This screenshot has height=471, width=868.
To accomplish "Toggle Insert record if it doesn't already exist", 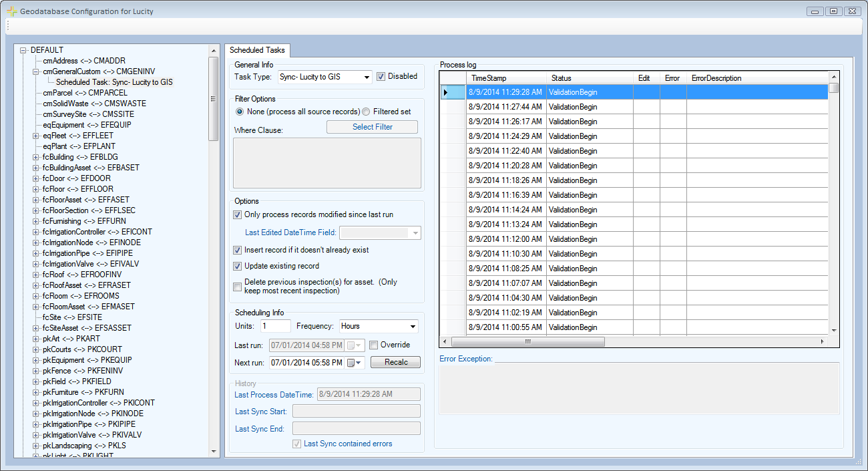I will (237, 250).
